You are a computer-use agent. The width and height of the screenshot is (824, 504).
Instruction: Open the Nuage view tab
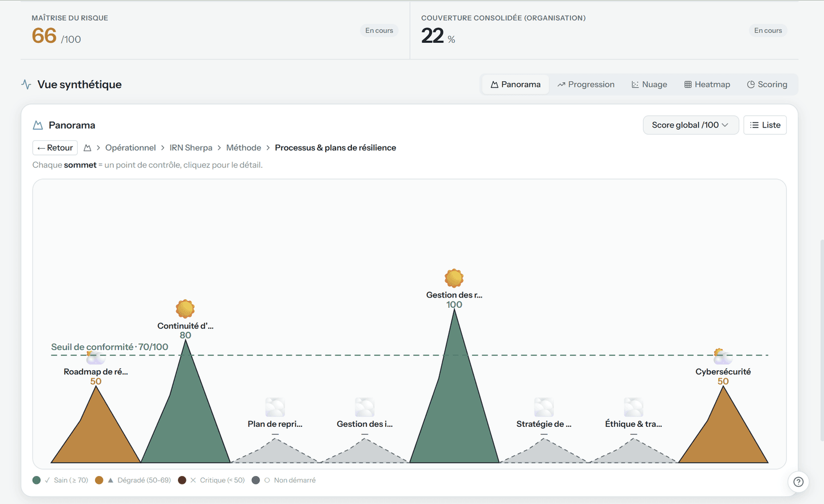pyautogui.click(x=649, y=84)
